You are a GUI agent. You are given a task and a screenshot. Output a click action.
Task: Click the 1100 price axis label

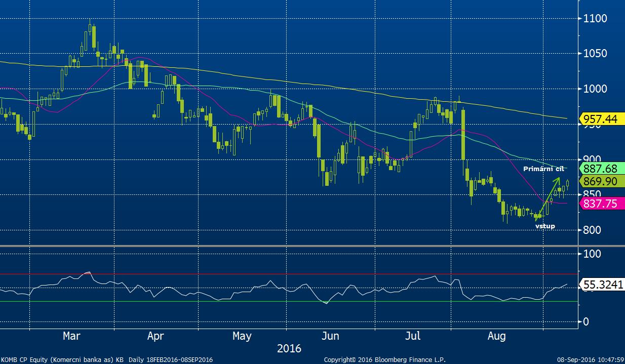(595, 19)
